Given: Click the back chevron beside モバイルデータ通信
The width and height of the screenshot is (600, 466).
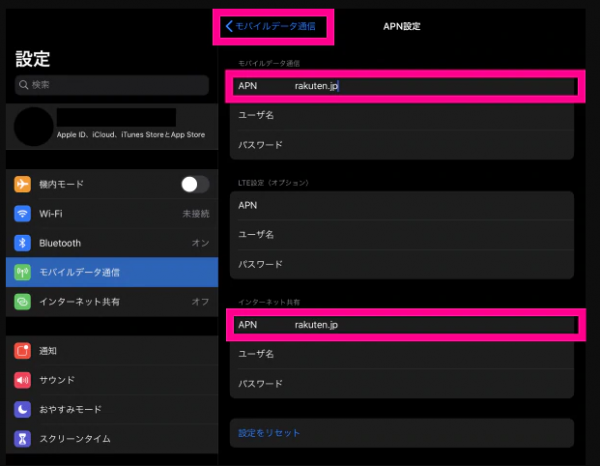Looking at the screenshot, I should [229, 26].
